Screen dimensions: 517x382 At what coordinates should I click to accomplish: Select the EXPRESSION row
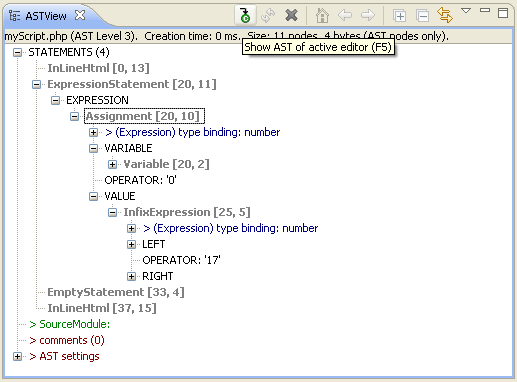point(97,100)
